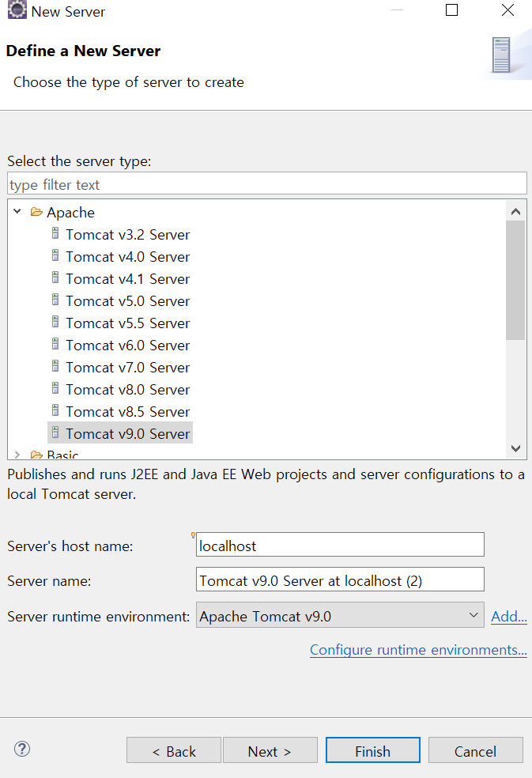
Task: Collapse the Apache tree node
Action: 17,212
